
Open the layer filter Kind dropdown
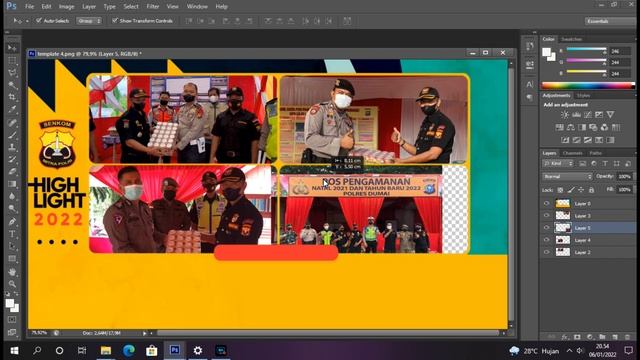[558, 164]
